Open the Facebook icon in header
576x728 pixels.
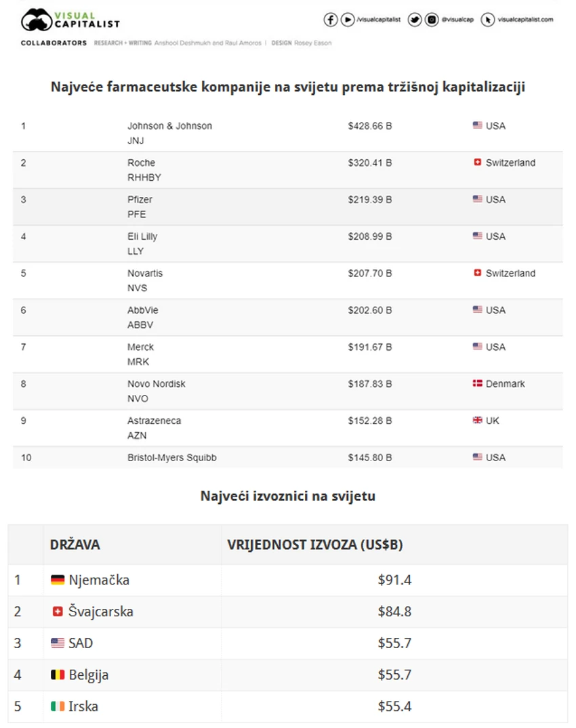pos(330,20)
